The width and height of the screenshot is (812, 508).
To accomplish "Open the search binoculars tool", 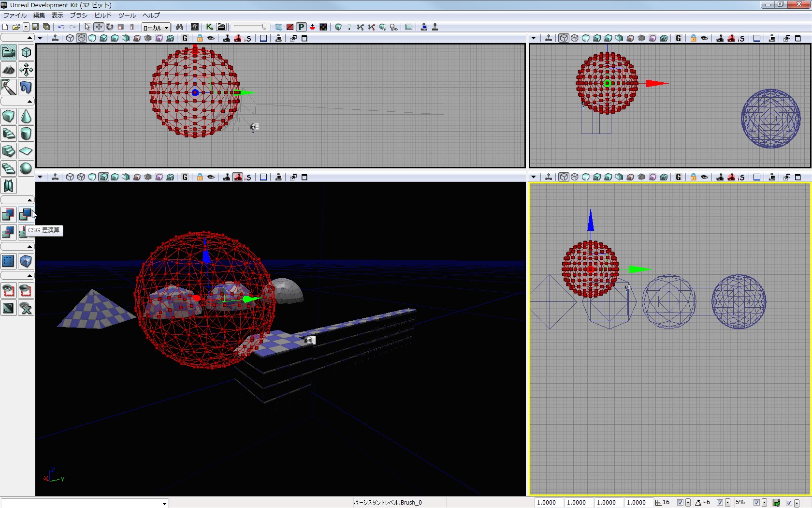I will [x=179, y=27].
